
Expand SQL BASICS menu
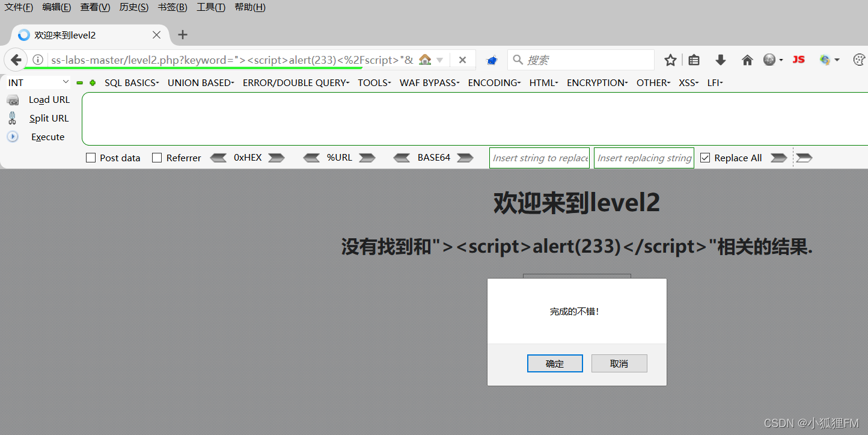pyautogui.click(x=132, y=83)
